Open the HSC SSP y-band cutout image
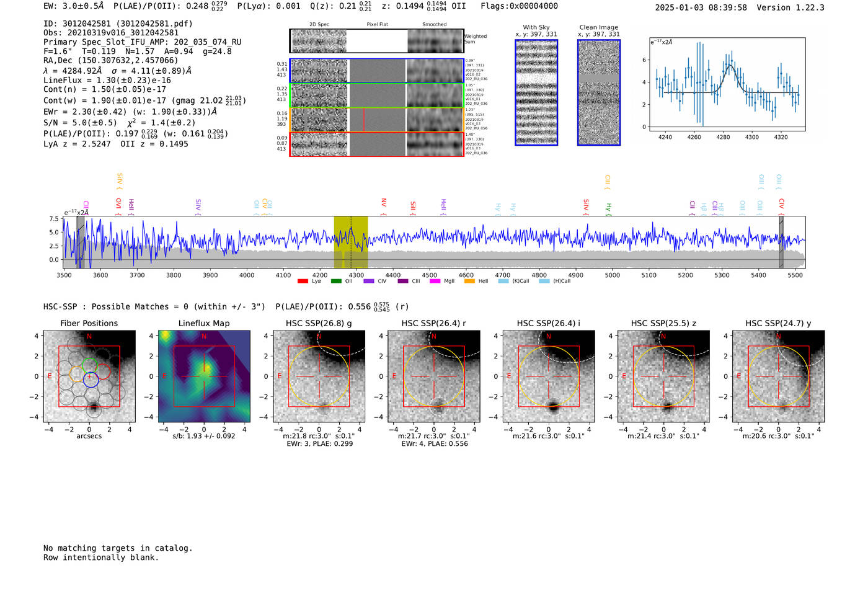The width and height of the screenshot is (868, 591). tap(778, 376)
